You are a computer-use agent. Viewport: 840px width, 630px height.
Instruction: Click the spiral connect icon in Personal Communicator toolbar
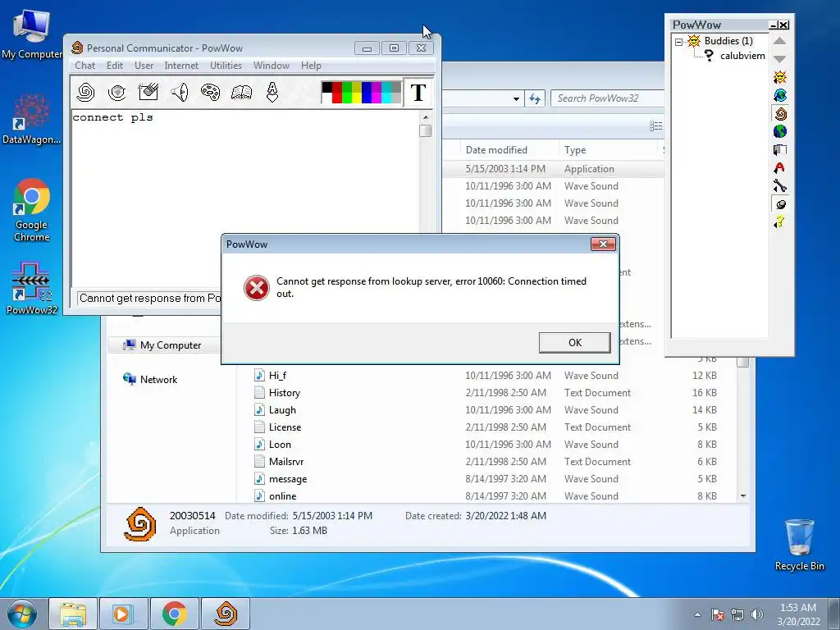click(x=85, y=92)
